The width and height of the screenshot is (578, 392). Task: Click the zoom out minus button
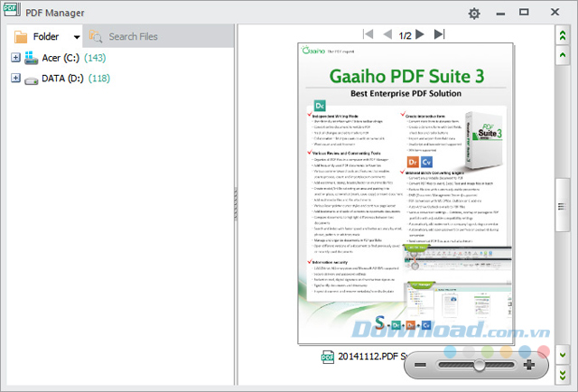click(x=420, y=365)
